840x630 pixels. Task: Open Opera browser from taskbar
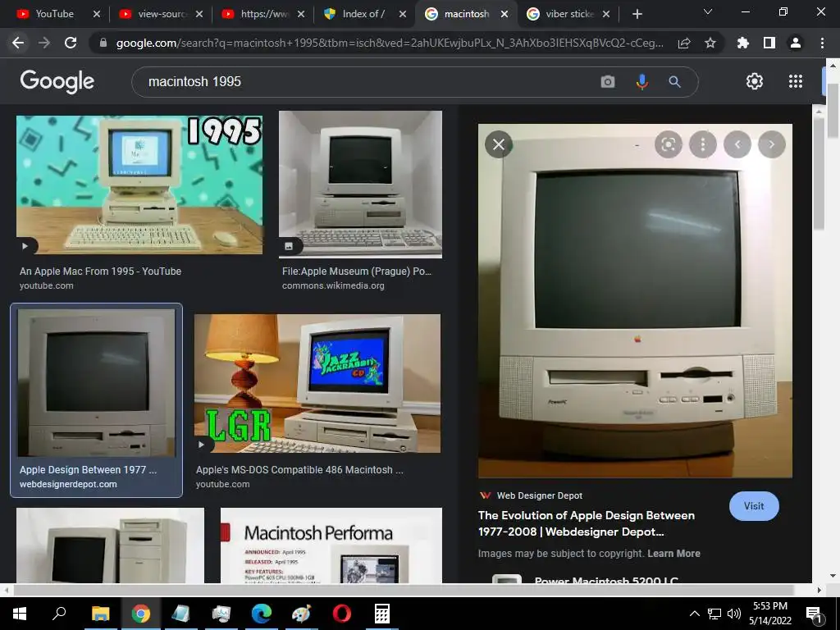[x=342, y=614]
